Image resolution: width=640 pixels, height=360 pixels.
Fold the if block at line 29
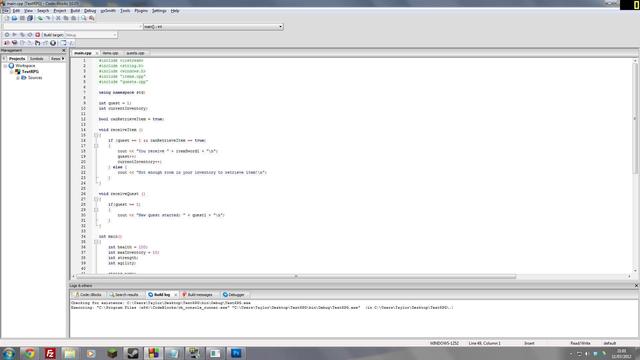click(x=96, y=210)
